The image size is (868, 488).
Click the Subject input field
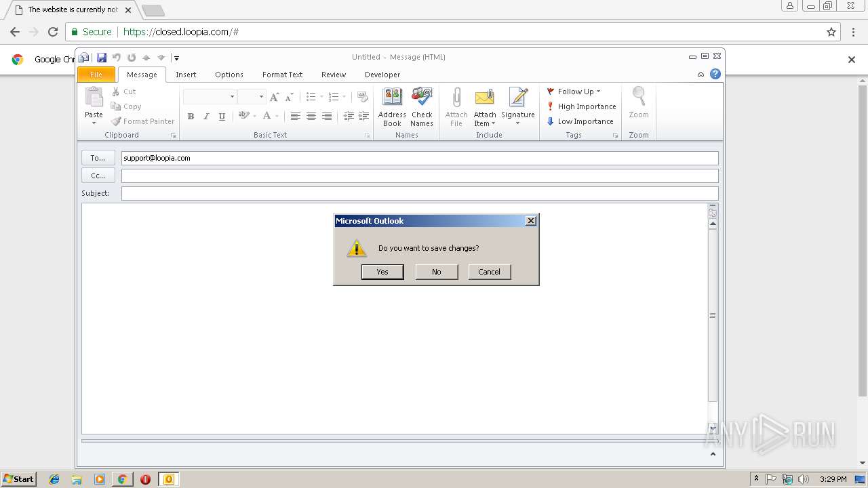click(x=420, y=193)
